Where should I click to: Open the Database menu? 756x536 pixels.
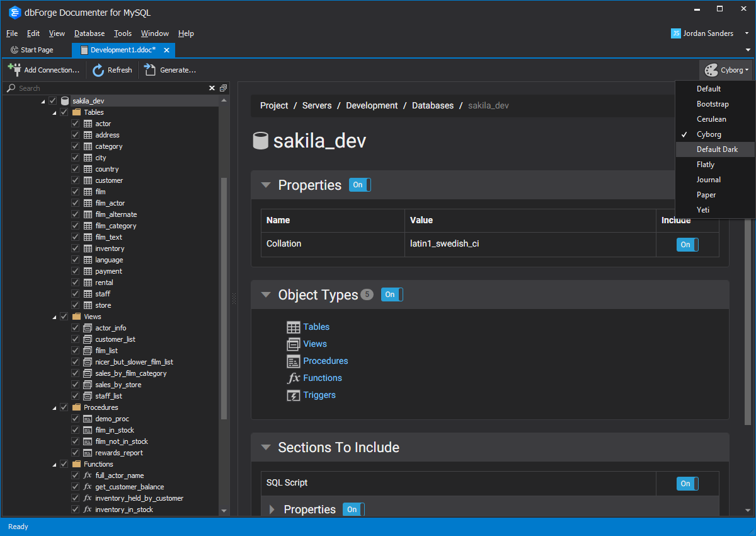(x=89, y=33)
